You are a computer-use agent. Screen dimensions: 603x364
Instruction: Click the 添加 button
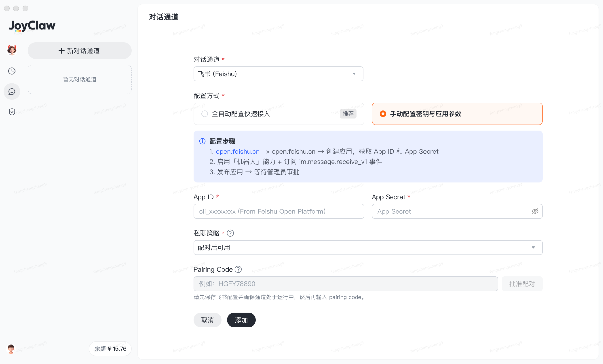[241, 320]
